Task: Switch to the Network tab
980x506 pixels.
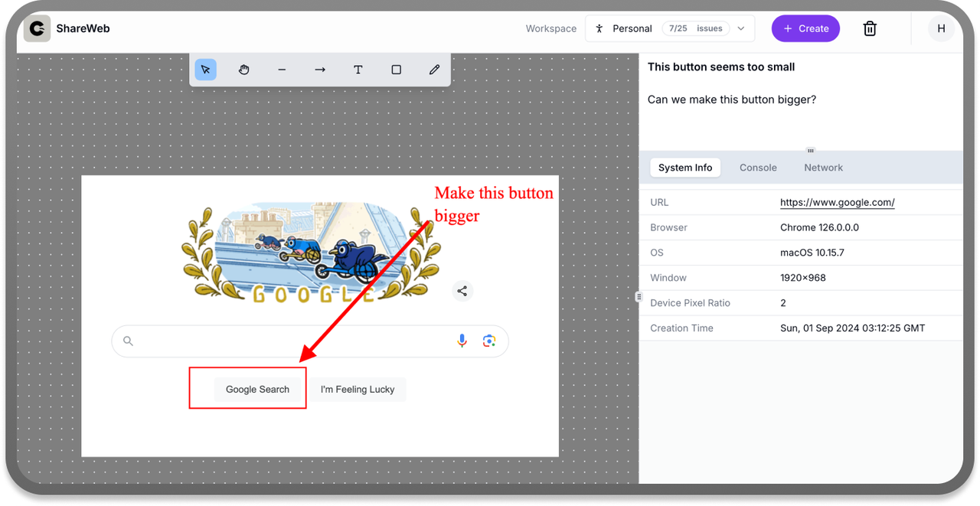Action: click(823, 168)
